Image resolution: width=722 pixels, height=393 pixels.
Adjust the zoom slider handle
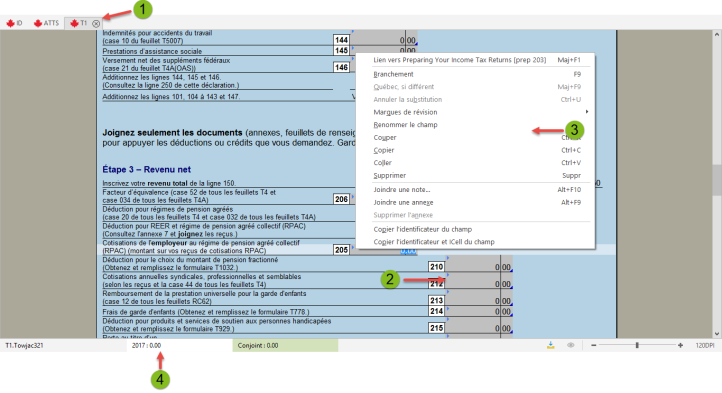point(637,345)
